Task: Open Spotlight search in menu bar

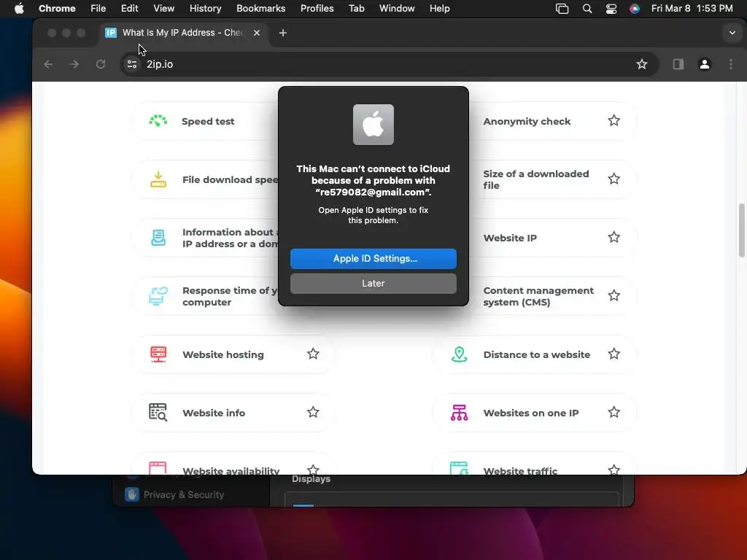Action: click(587, 9)
